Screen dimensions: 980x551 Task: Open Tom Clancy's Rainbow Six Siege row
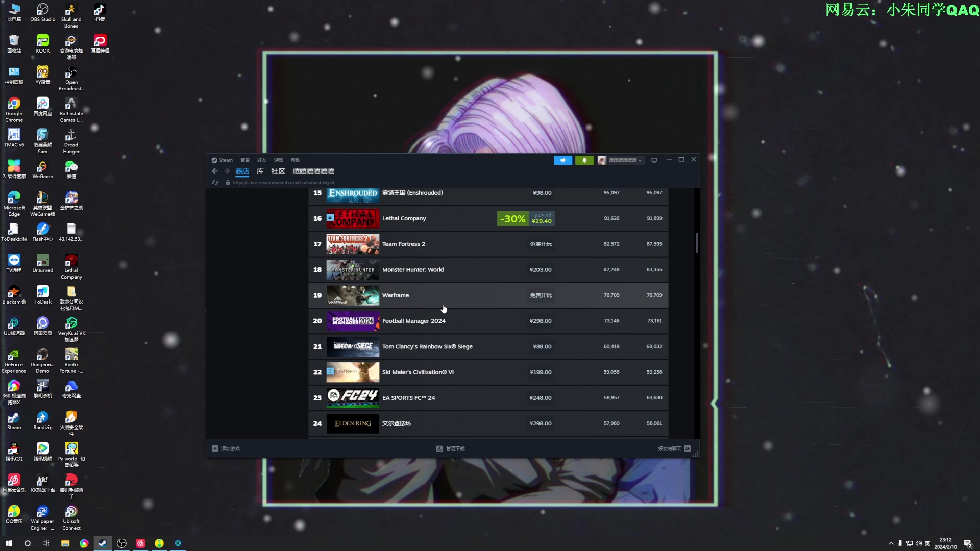[488, 346]
